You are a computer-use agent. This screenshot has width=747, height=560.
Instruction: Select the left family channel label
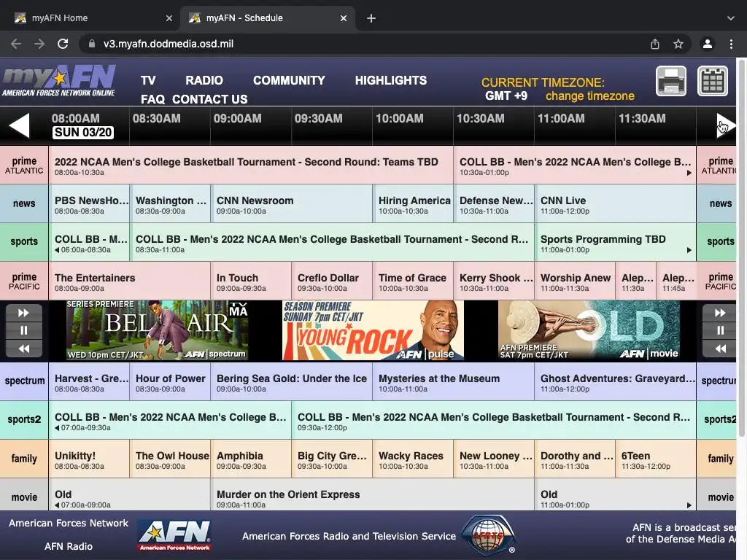[24, 459]
